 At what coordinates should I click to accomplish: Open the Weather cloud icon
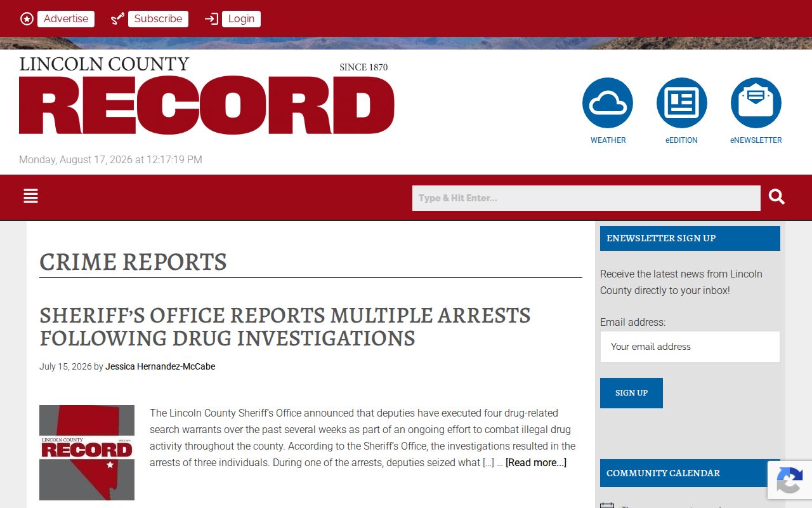608,103
